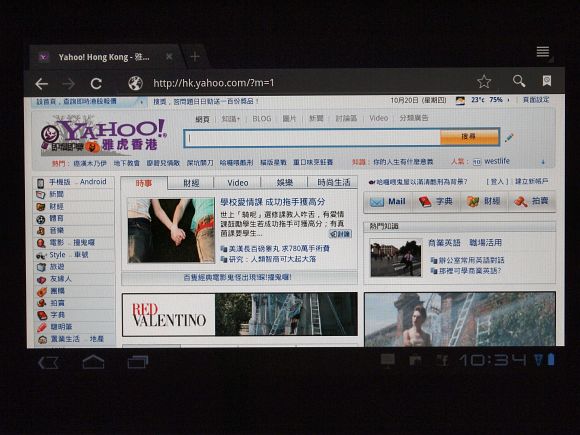The height and width of the screenshot is (435, 580).
Task: Open 字典 dictionary in sidebar
Action: coord(57,315)
